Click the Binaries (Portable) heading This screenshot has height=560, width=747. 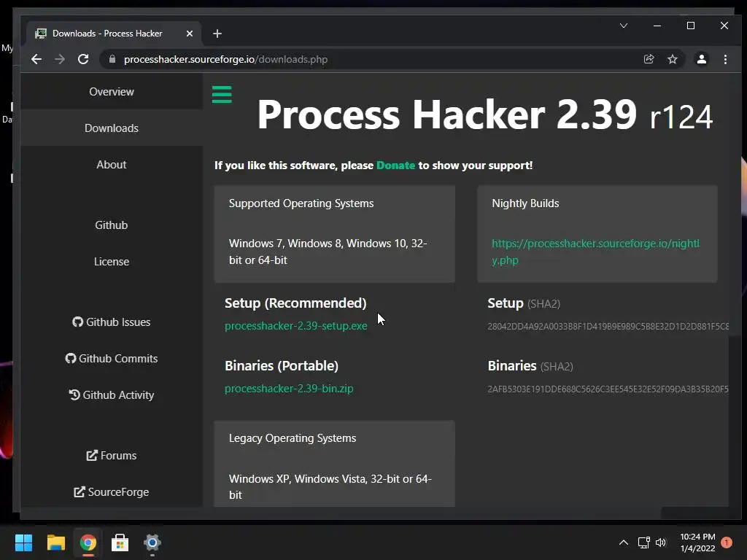(x=282, y=366)
